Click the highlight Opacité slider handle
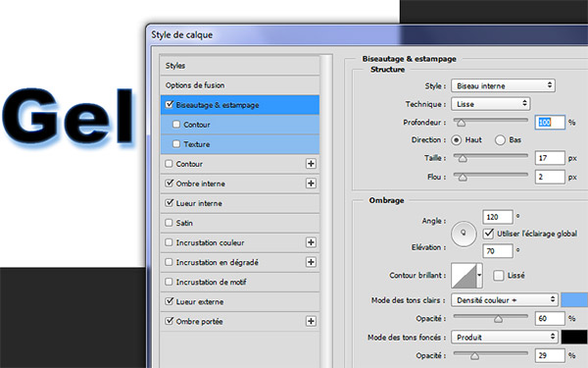 [498, 319]
